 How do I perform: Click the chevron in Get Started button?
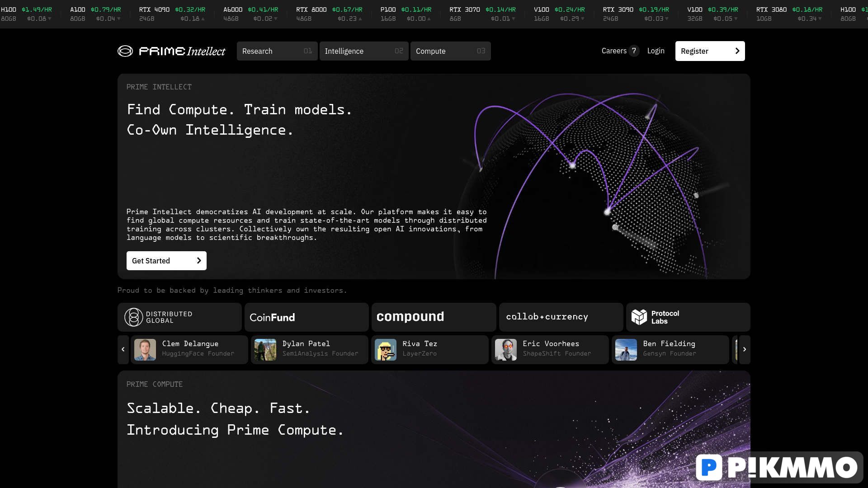click(x=199, y=261)
